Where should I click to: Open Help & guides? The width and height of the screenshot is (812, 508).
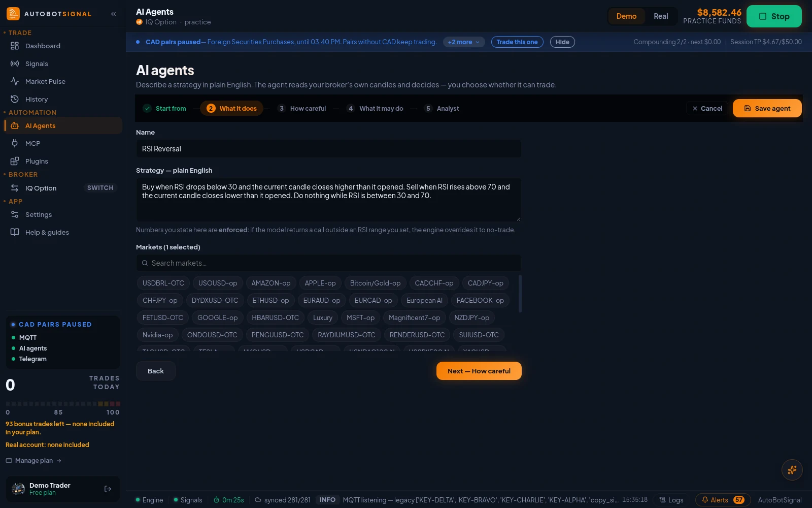63,232
